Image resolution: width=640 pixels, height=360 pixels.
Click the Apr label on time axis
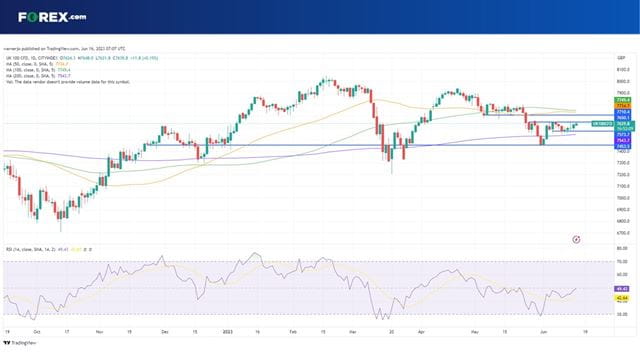click(x=421, y=332)
